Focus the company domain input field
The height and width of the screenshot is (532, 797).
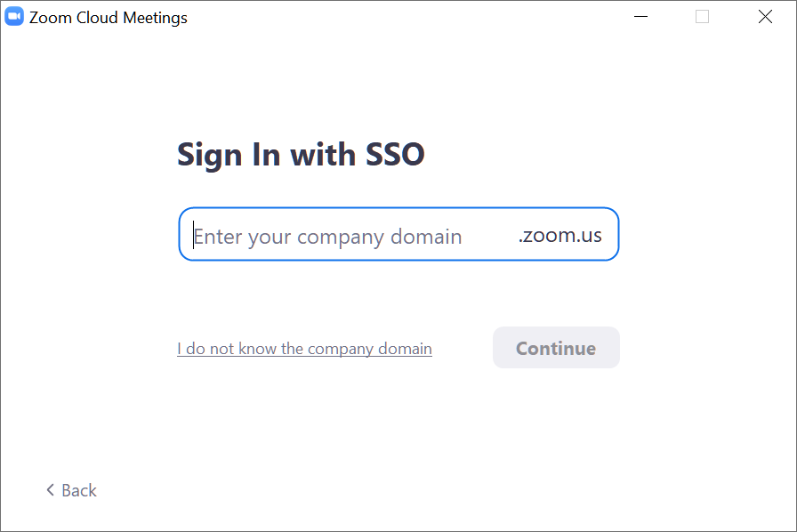(356, 235)
